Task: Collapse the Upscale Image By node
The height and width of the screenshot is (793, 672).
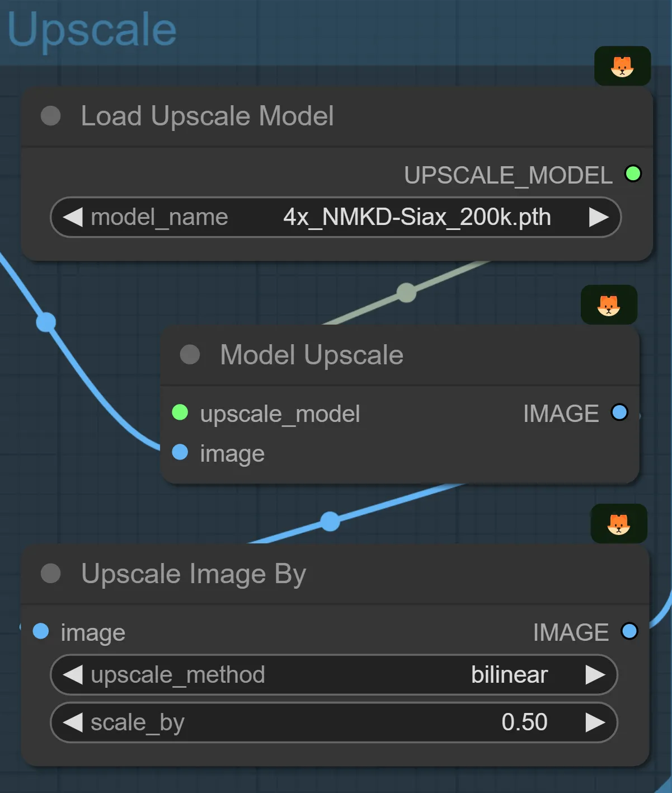Action: [51, 573]
